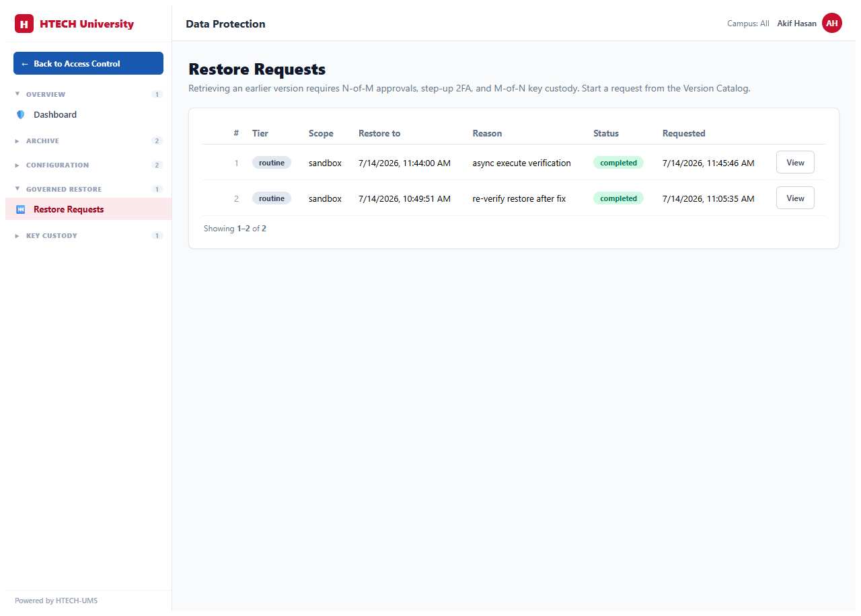View the async execute verification request
The height and width of the screenshot is (616, 861).
click(x=795, y=163)
